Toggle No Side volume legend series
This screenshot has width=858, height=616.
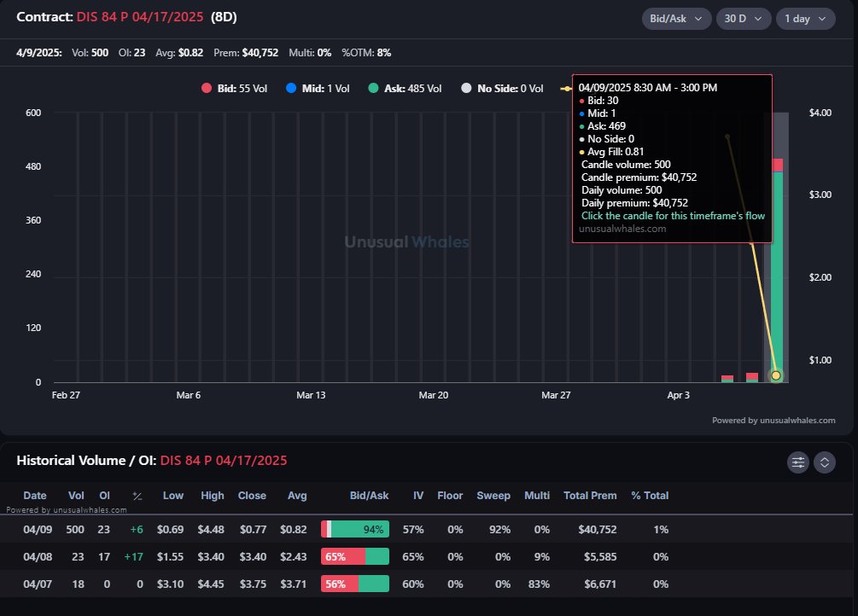[x=502, y=89]
